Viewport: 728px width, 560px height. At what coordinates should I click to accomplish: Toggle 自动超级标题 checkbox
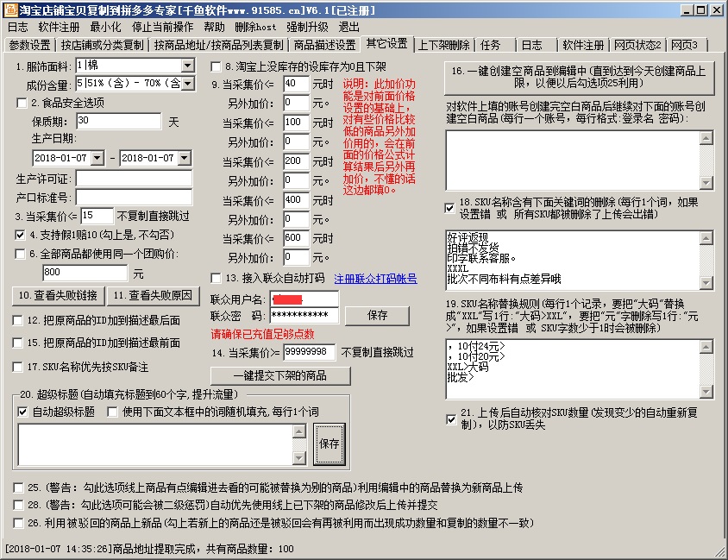point(22,412)
